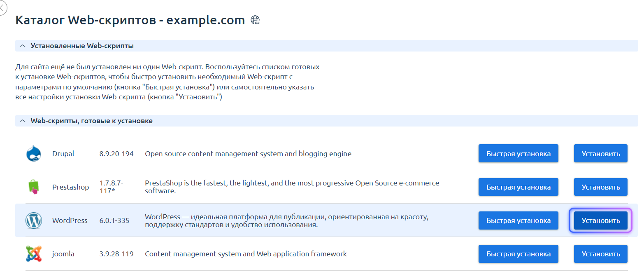Select the WordPress row name
Viewport: 644px width, 279px height.
70,220
